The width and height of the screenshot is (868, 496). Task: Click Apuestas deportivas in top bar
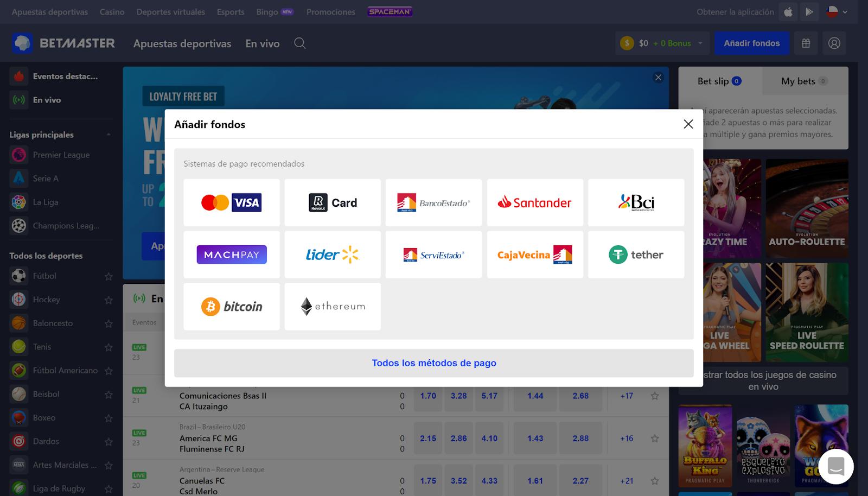(x=50, y=12)
